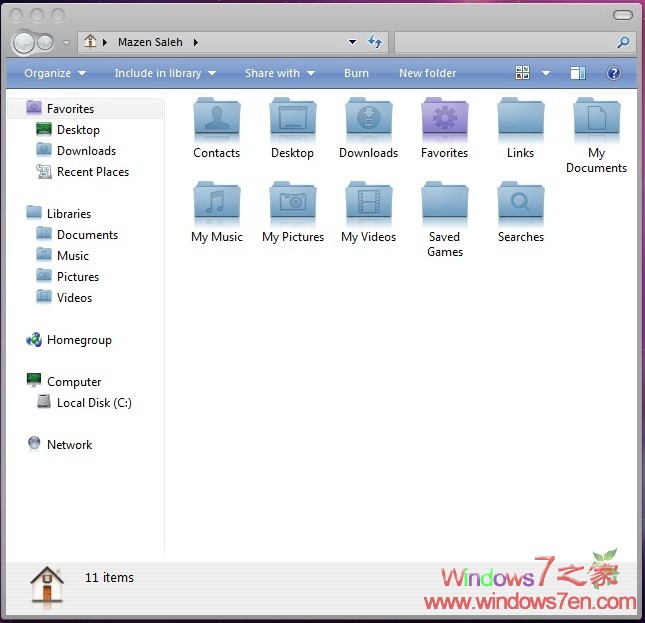Click the refresh arrows button
Image resolution: width=645 pixels, height=623 pixels.
point(375,42)
